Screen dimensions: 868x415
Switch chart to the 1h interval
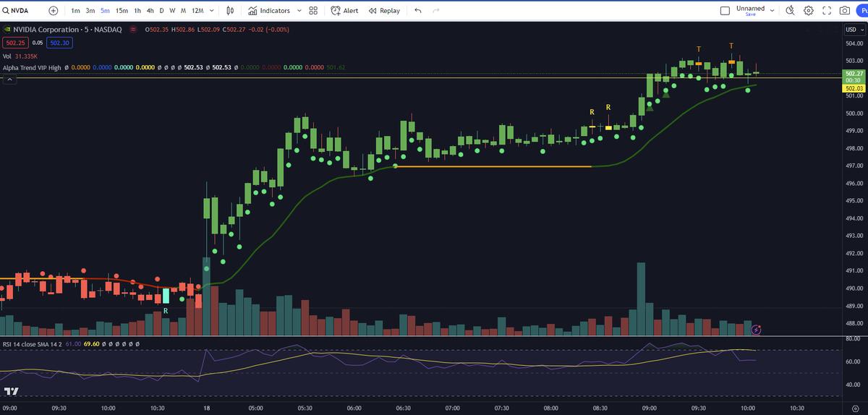tap(137, 11)
